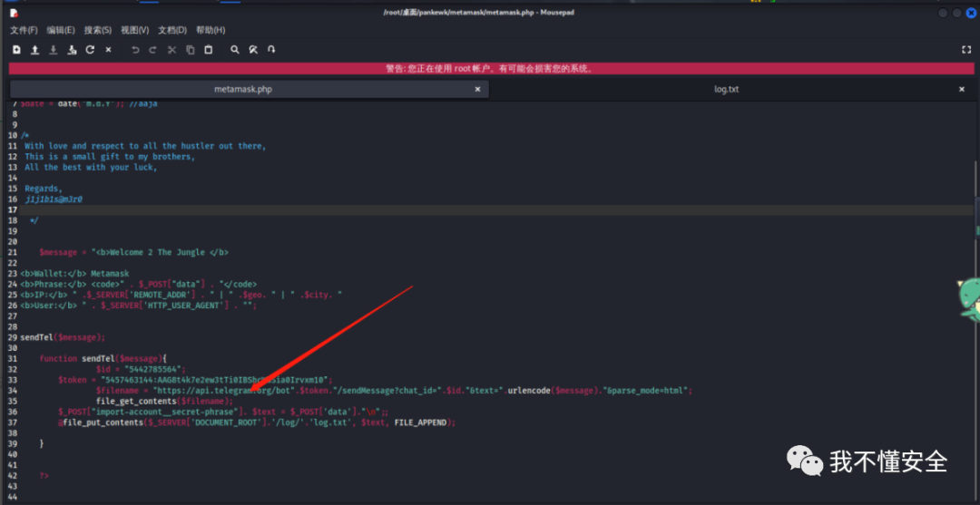
Task: Paste from clipboard toolbar icon
Action: 209,50
